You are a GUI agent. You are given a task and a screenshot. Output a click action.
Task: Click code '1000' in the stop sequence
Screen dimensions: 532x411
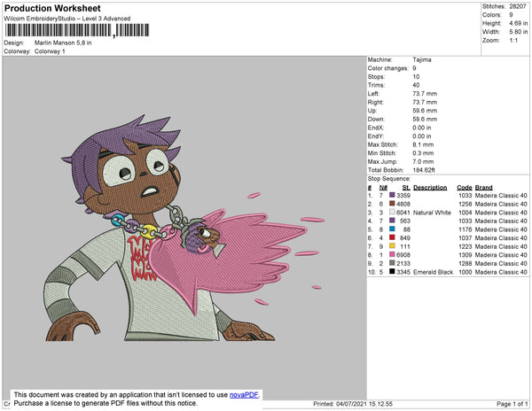pos(465,272)
